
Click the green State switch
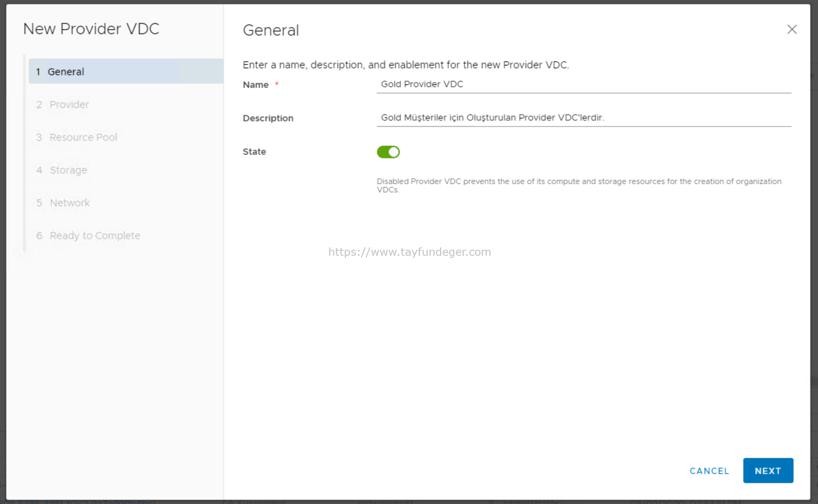pyautogui.click(x=388, y=152)
